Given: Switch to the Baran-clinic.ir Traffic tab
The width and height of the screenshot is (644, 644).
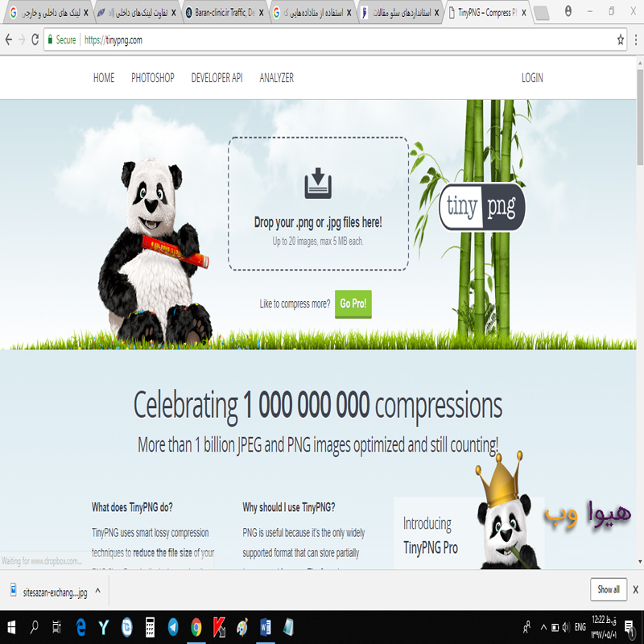Looking at the screenshot, I should tap(225, 13).
